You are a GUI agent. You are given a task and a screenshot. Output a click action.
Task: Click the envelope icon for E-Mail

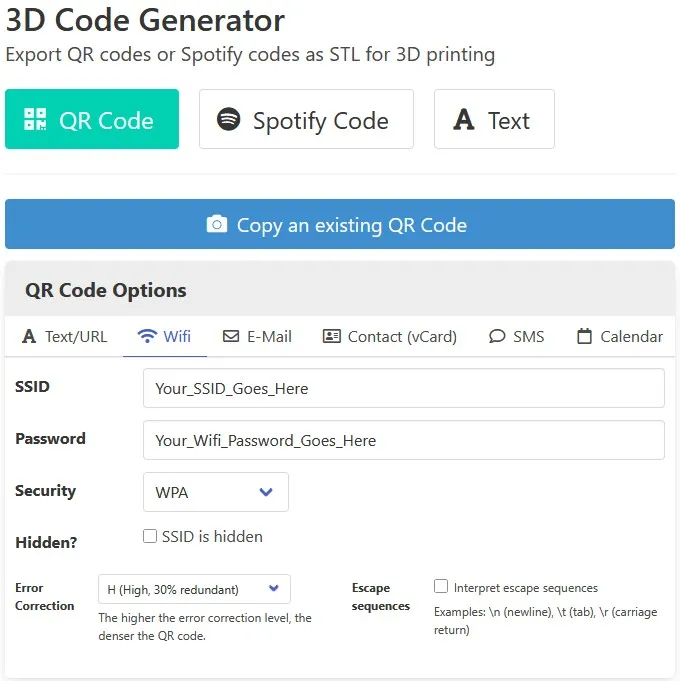[x=231, y=336]
